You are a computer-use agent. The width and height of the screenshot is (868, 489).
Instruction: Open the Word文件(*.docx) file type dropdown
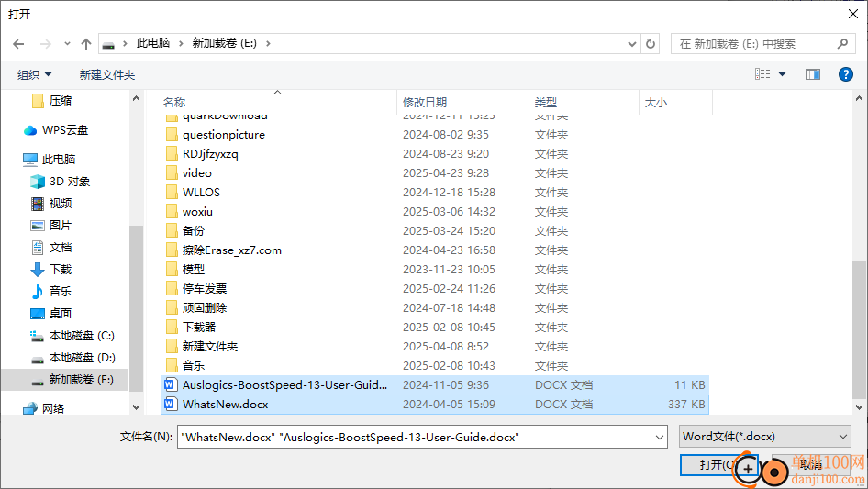pos(764,437)
